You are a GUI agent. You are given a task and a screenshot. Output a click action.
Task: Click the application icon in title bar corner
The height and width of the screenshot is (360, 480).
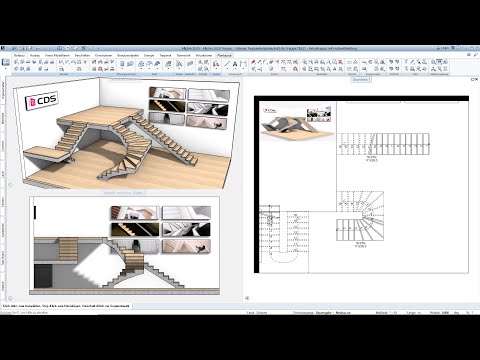click(x=3, y=48)
